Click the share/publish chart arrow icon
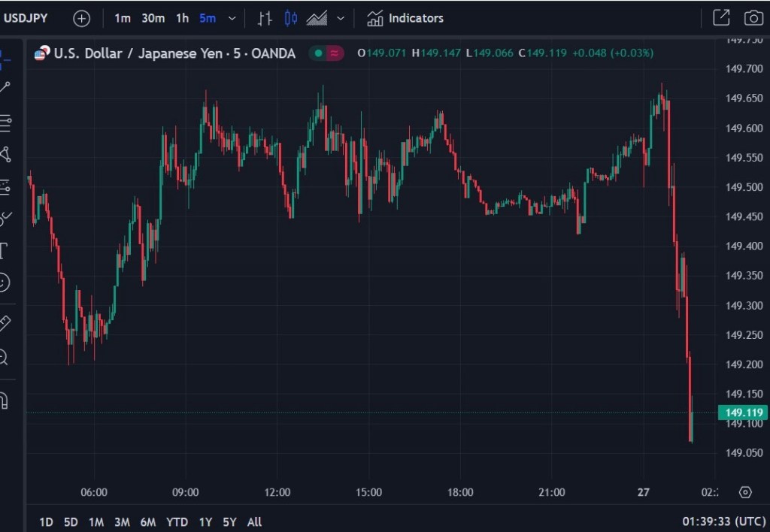770x532 pixels. click(x=720, y=18)
